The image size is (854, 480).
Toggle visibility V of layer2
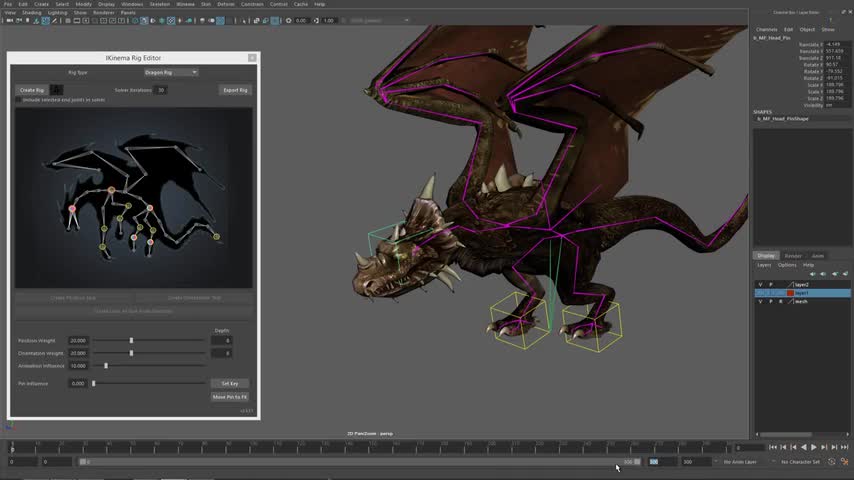tap(760, 285)
